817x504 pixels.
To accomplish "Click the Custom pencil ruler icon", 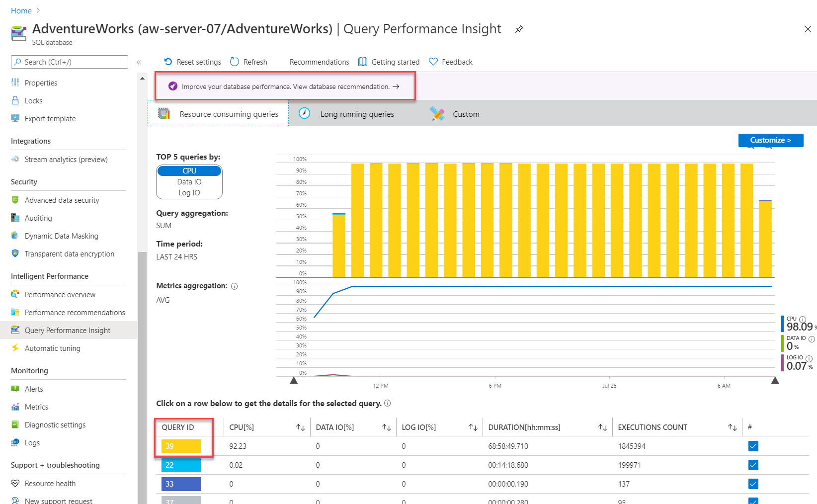I will coord(437,114).
